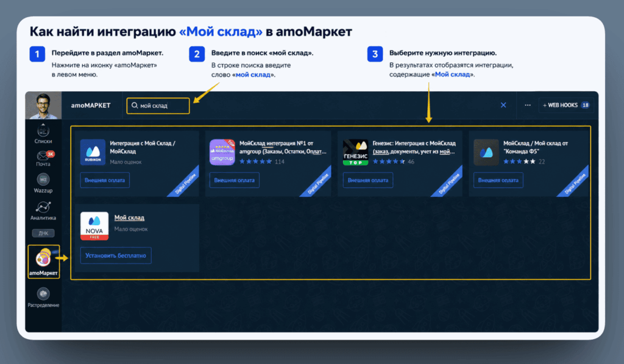624x364 pixels.
Task: Open 'МойСклад интеграция №1 от amgroup' title
Action: click(283, 147)
